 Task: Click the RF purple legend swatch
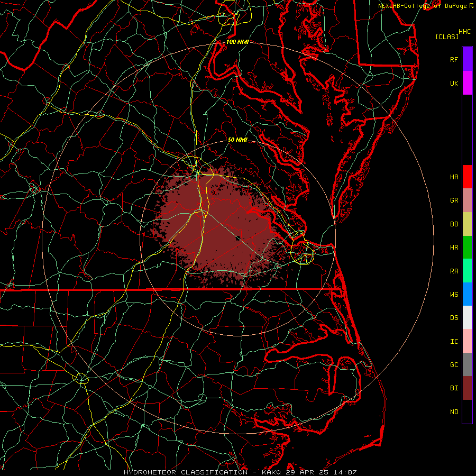pos(467,59)
